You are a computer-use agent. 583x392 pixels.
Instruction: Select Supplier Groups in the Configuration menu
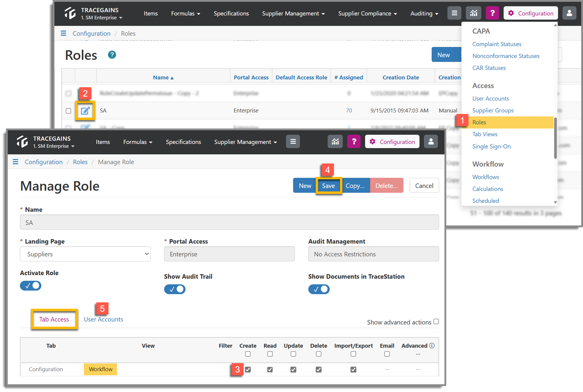[493, 110]
